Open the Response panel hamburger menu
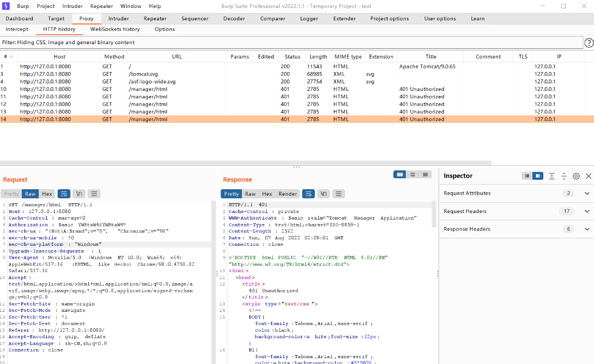This screenshot has height=364, width=594. [x=339, y=194]
